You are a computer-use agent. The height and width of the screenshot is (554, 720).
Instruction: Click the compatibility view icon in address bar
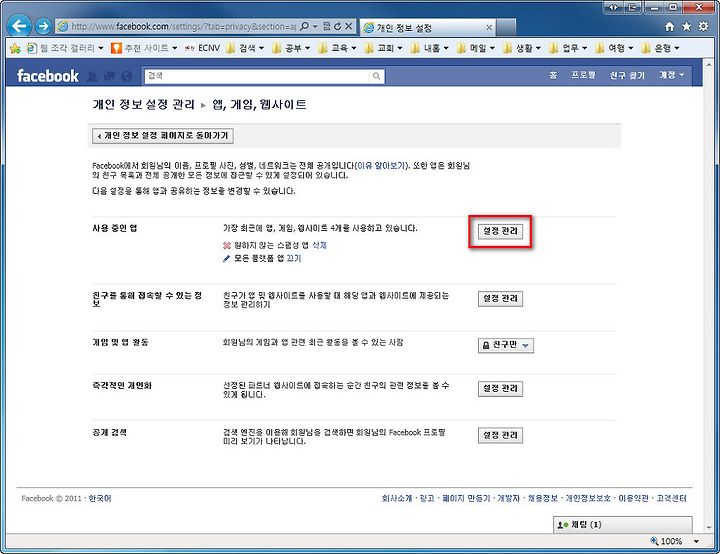pos(326,26)
